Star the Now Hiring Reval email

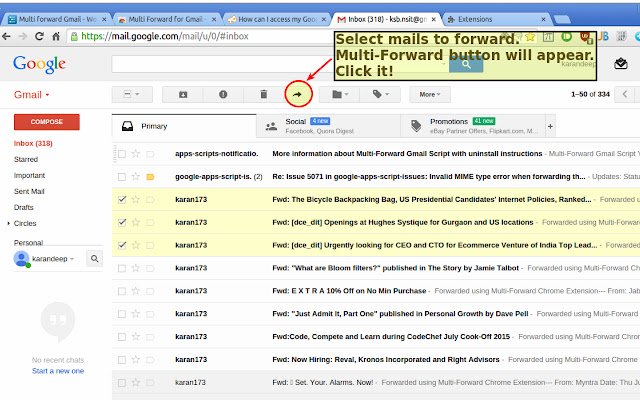136,360
